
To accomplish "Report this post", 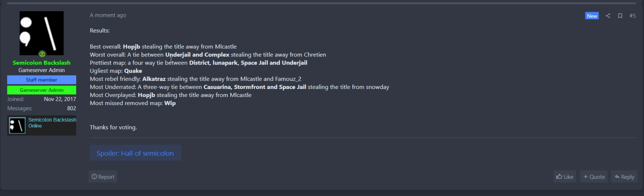I will point(103,177).
